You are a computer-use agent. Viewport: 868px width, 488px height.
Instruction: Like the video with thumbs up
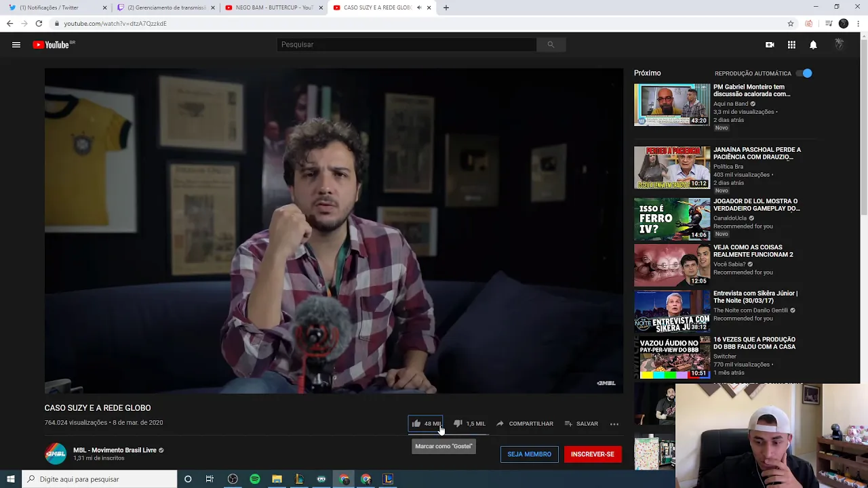pyautogui.click(x=426, y=424)
